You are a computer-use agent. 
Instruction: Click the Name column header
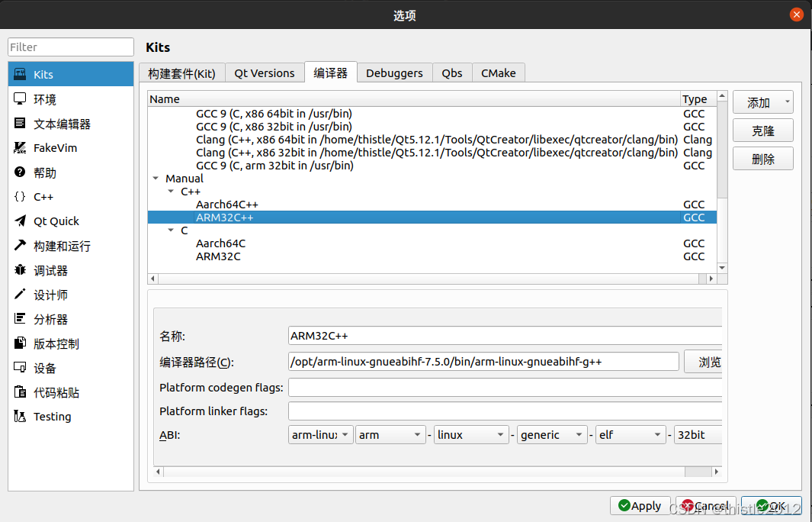pos(414,99)
